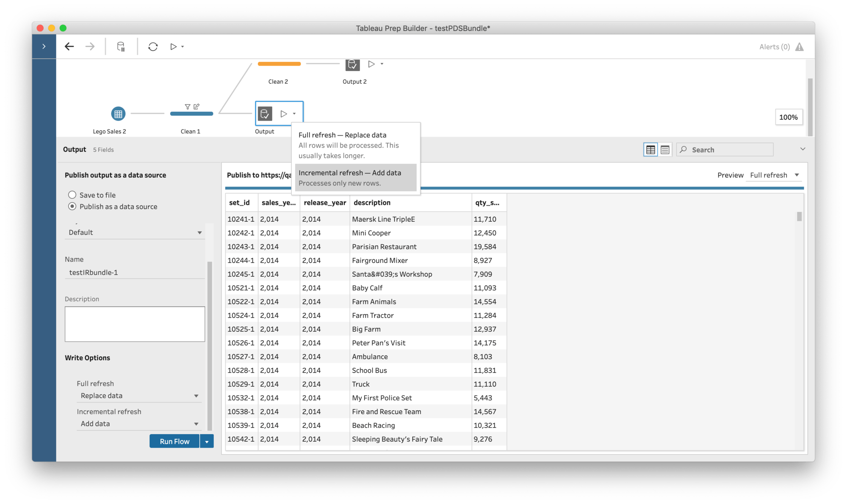Open Output 2 run options arrow
Image resolution: width=847 pixels, height=504 pixels.
tap(382, 64)
